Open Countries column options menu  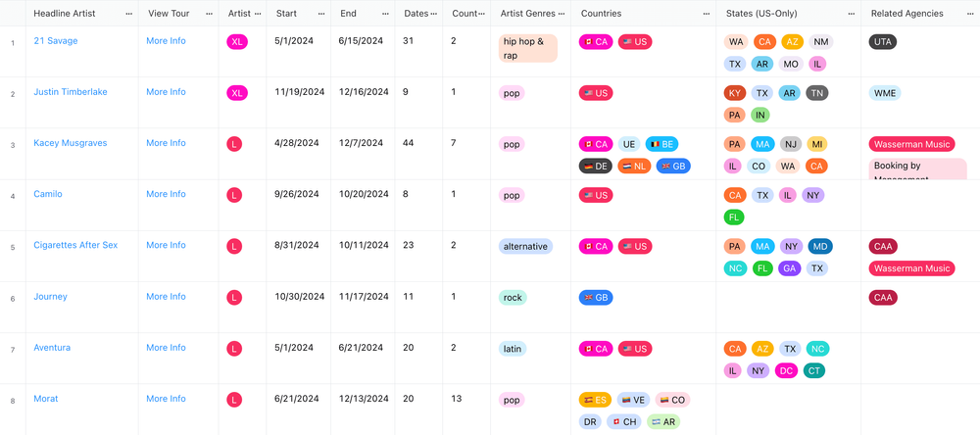pos(707,13)
